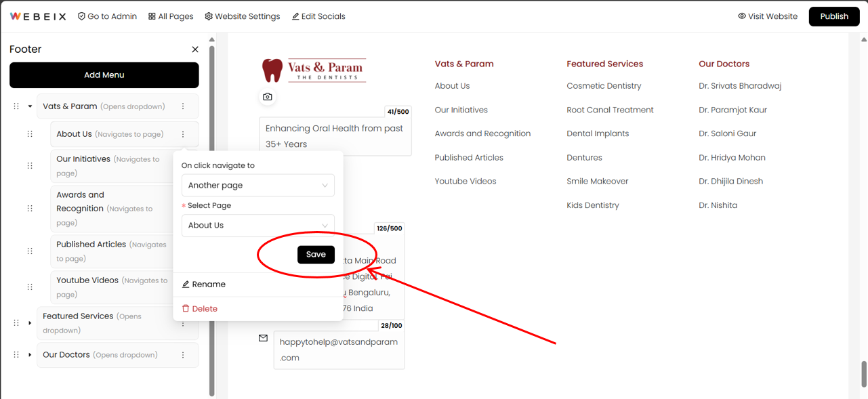Click Cosmetic Dentistry footer link
This screenshot has height=399, width=868.
click(x=604, y=86)
